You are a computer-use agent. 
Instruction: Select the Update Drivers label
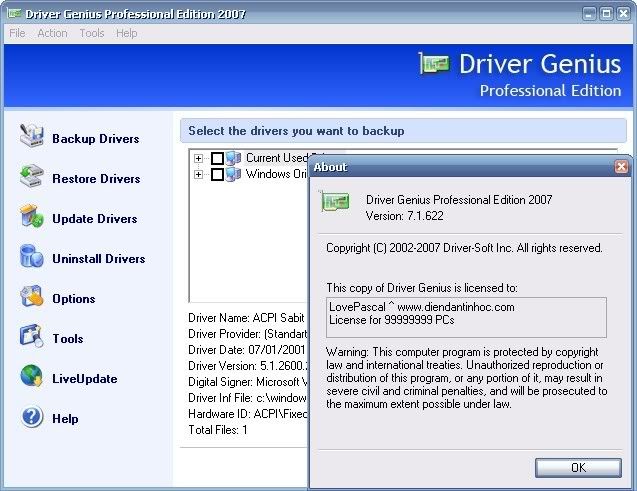(95, 218)
